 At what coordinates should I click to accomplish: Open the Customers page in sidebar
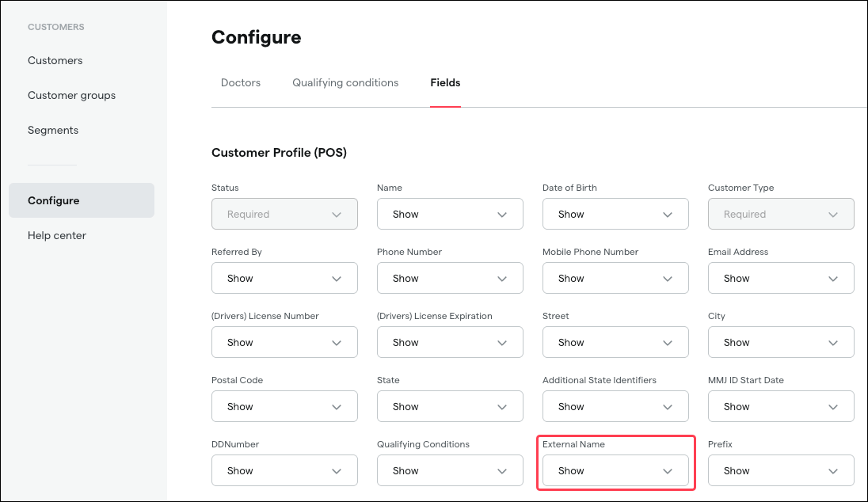pos(55,60)
